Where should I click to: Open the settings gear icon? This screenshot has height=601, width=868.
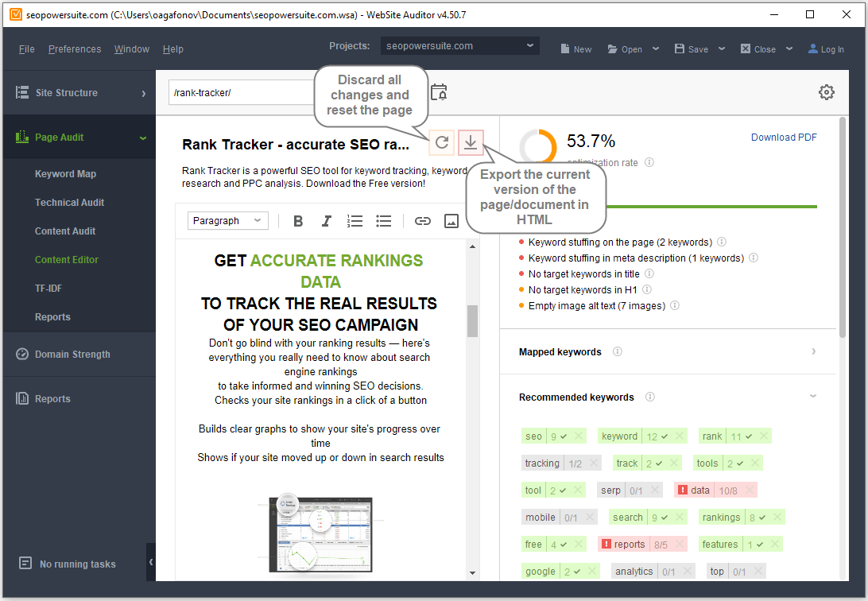click(x=827, y=92)
